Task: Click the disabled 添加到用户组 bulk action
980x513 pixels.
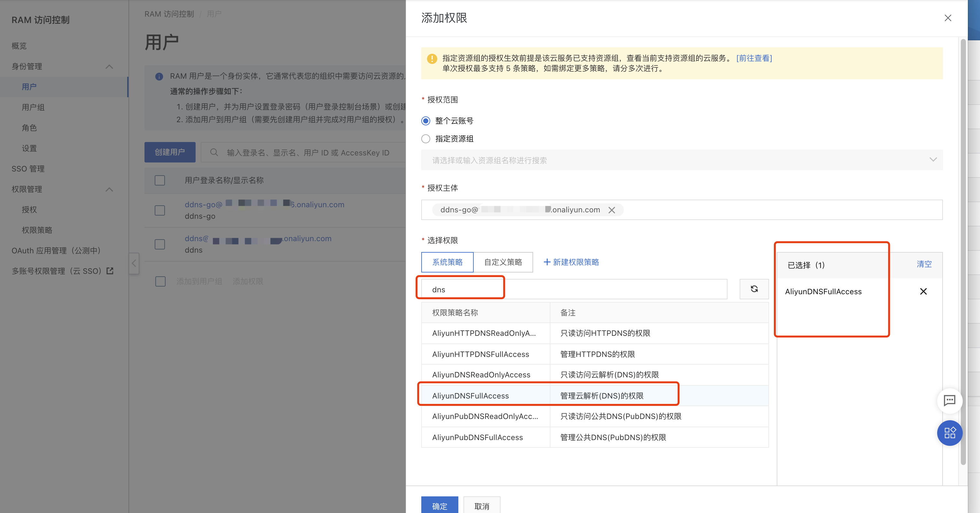Action: (199, 282)
